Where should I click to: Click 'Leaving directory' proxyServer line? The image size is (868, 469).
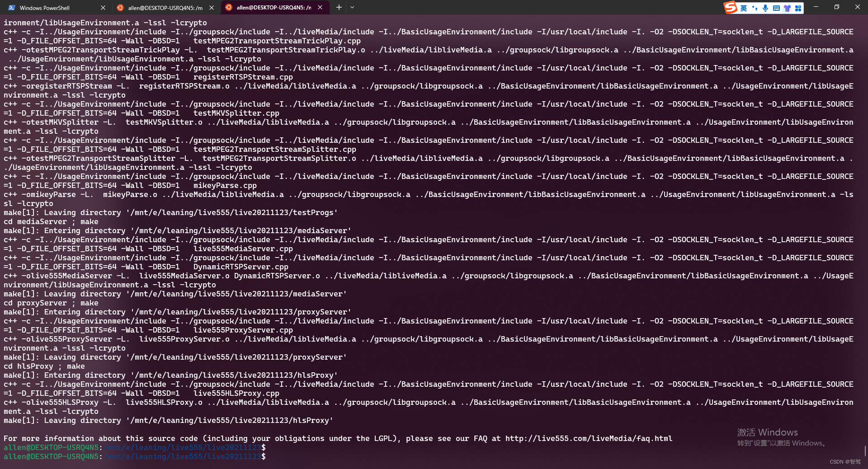coord(175,357)
